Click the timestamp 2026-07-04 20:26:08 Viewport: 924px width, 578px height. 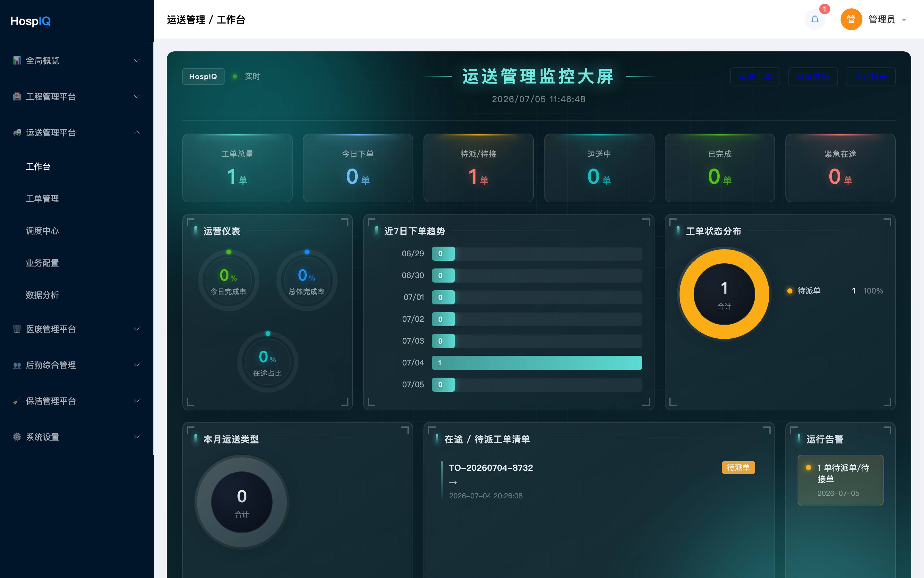click(x=486, y=496)
